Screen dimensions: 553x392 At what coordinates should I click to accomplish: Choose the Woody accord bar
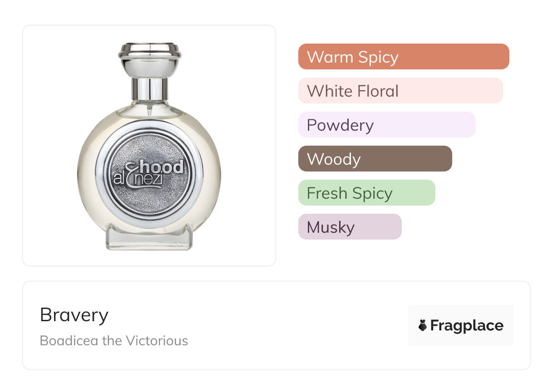point(375,159)
